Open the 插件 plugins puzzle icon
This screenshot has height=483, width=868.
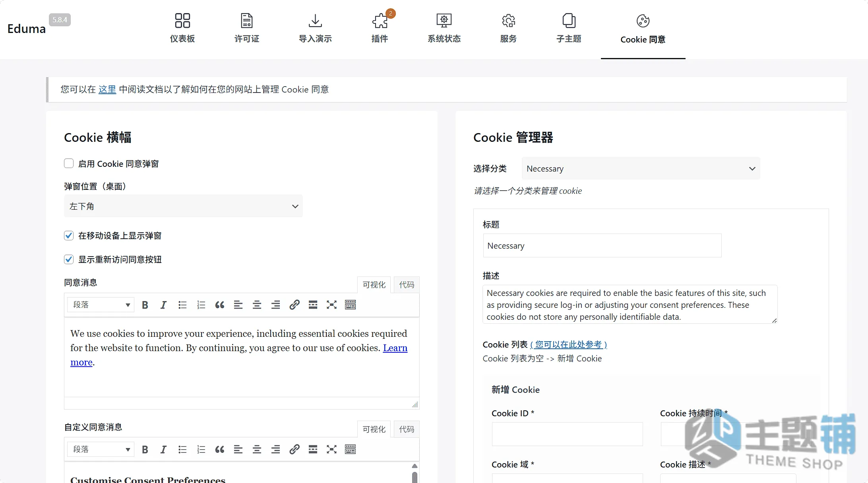point(380,21)
